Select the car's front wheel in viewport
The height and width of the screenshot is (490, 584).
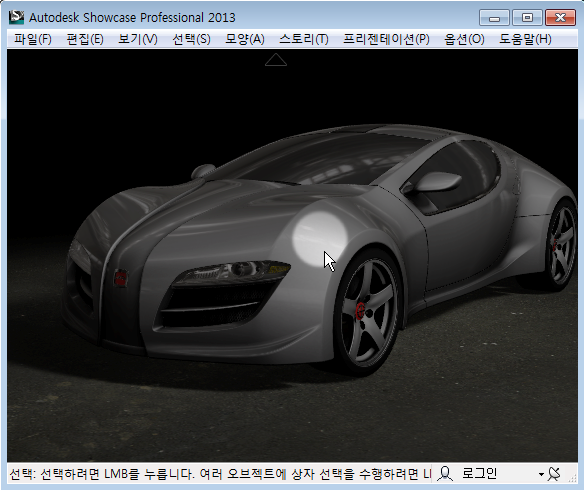click(x=367, y=311)
